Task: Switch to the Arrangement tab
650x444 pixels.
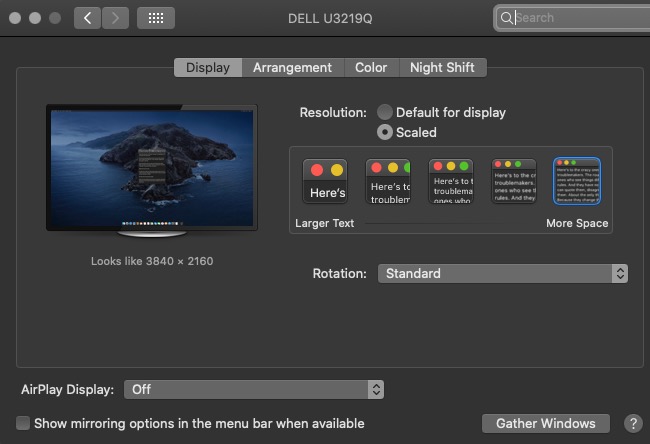Action: coord(293,68)
